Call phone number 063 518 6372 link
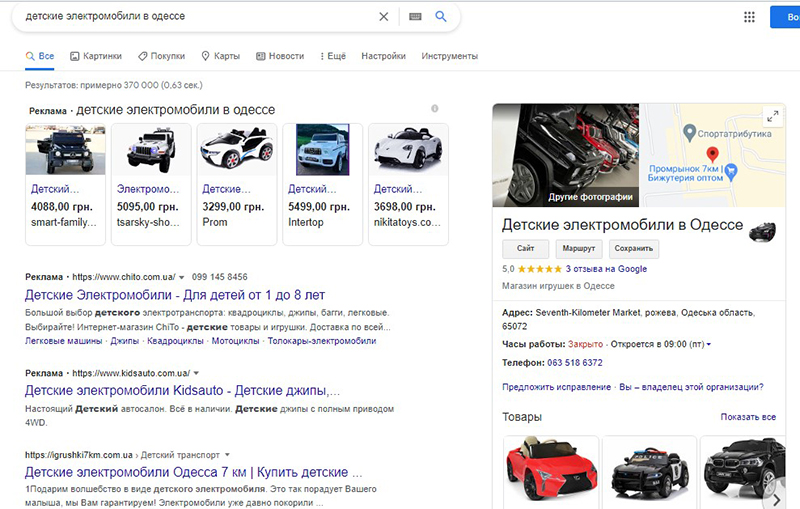800x509 pixels. point(575,363)
